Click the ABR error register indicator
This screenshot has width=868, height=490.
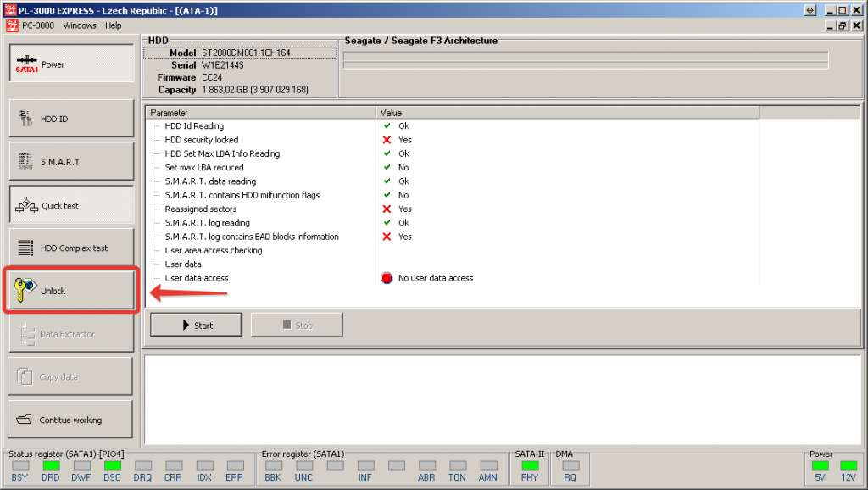[427, 465]
